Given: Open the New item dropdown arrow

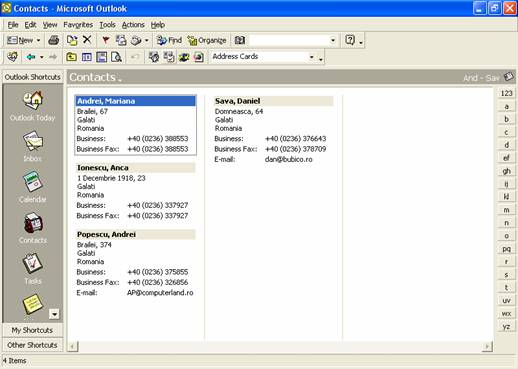Looking at the screenshot, I should (38, 40).
